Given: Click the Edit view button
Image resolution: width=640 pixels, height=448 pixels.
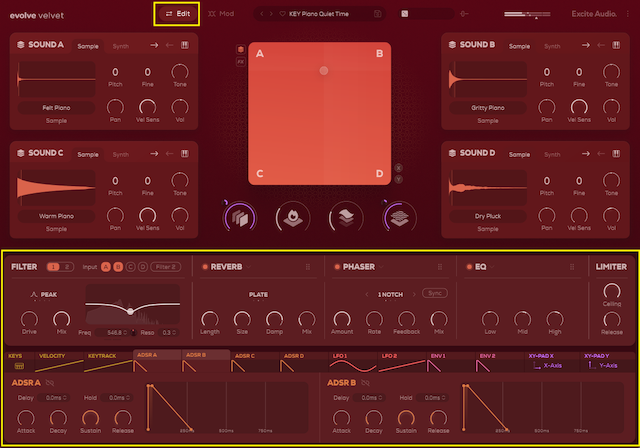Looking at the screenshot, I should click(x=177, y=14).
